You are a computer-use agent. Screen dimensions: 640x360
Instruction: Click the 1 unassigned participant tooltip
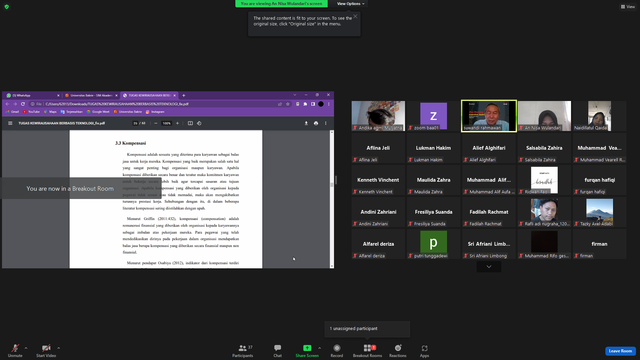click(x=367, y=329)
